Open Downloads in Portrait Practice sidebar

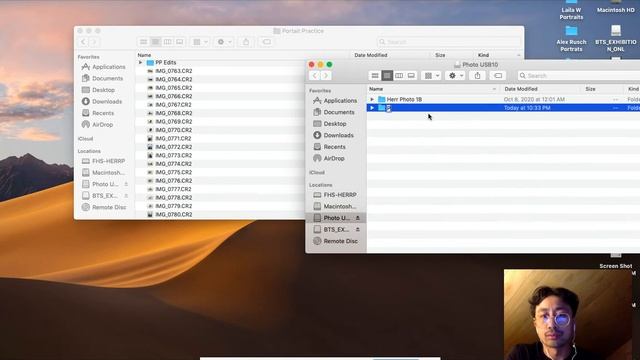pyautogui.click(x=102, y=101)
